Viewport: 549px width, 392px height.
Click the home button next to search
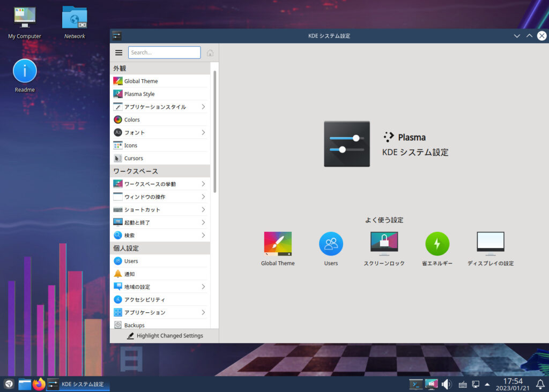coord(210,52)
